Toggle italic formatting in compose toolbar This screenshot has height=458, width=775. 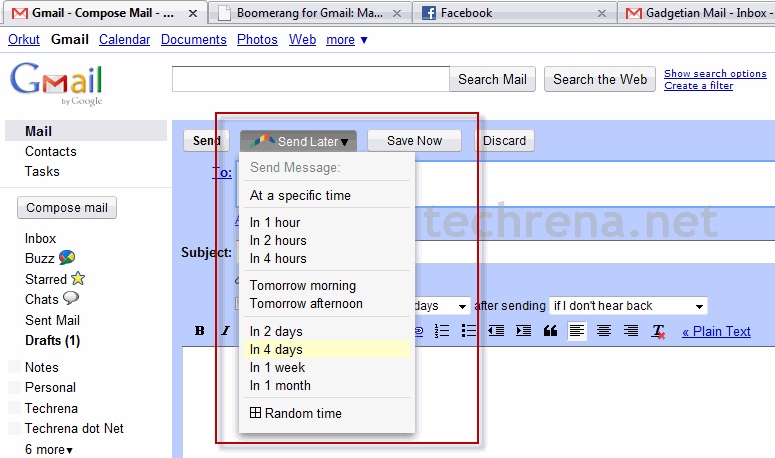(x=225, y=331)
